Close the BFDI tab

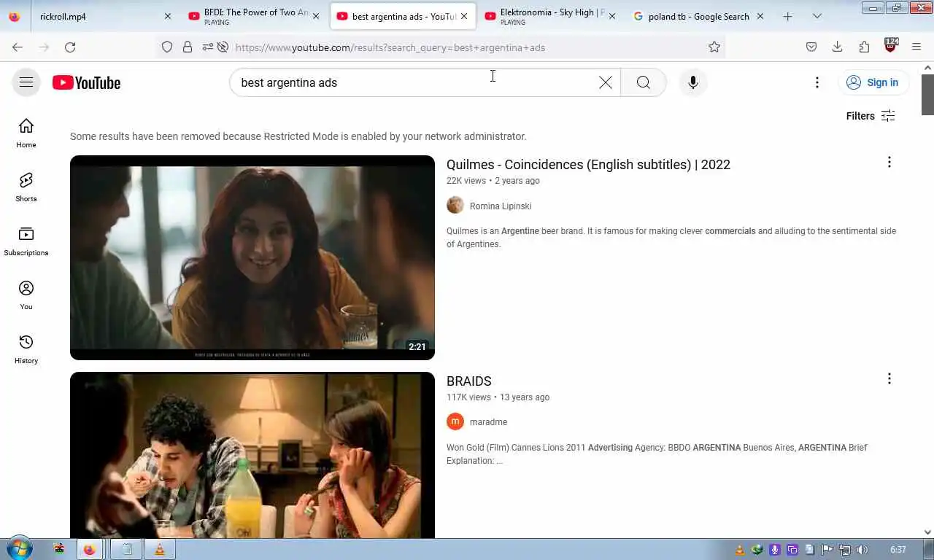coord(315,16)
